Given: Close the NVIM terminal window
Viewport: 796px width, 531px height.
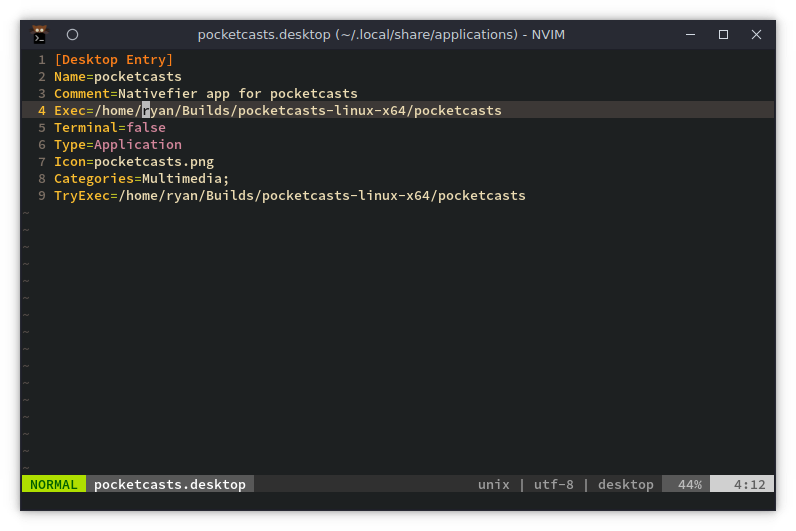Looking at the screenshot, I should [x=756, y=34].
